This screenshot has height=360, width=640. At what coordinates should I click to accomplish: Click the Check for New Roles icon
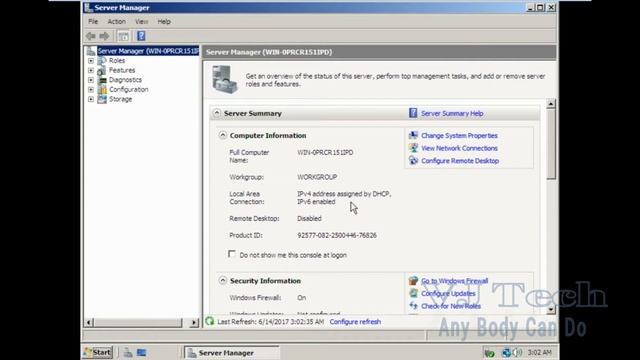pos(413,306)
